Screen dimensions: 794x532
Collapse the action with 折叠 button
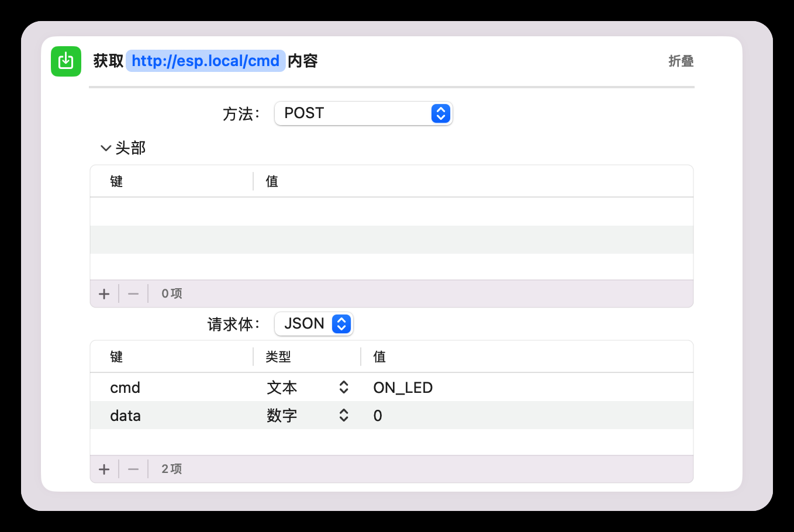(x=681, y=61)
